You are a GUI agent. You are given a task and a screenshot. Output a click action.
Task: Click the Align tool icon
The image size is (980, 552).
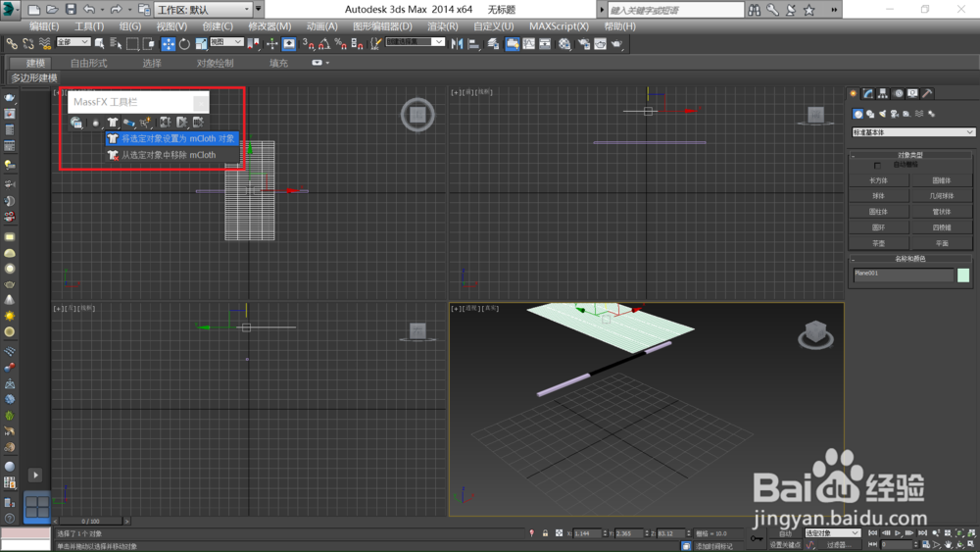(473, 44)
